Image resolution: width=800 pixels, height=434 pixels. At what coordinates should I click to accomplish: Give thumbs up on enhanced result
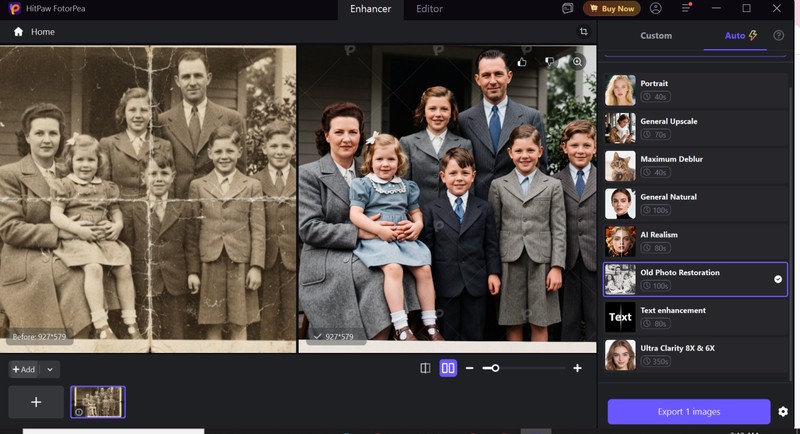(x=522, y=62)
